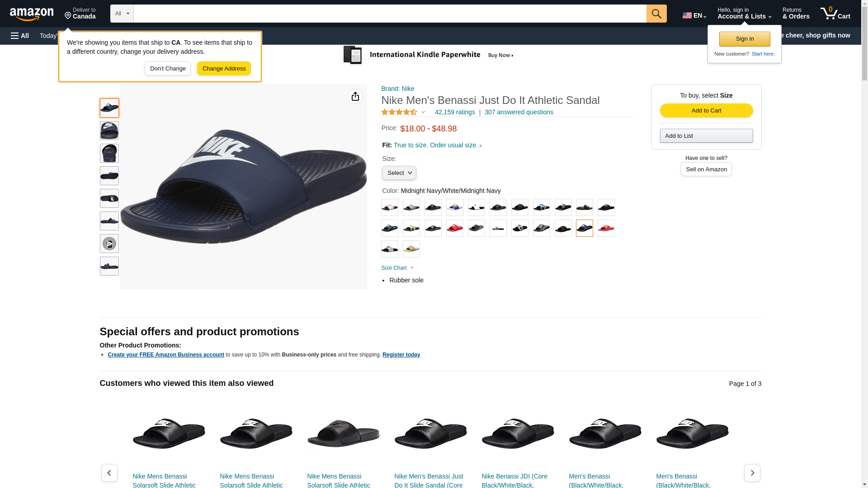The image size is (868, 488).
Task: Click the star rating icon
Action: pos(399,112)
